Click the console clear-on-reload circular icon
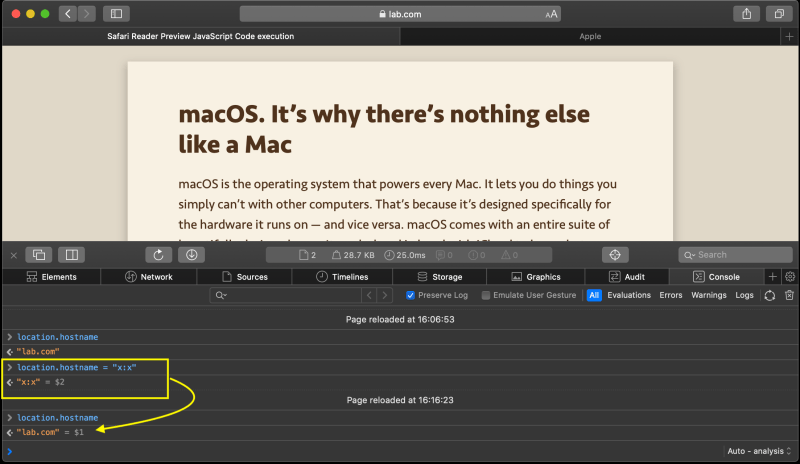Image resolution: width=800 pixels, height=464 pixels. [770, 295]
